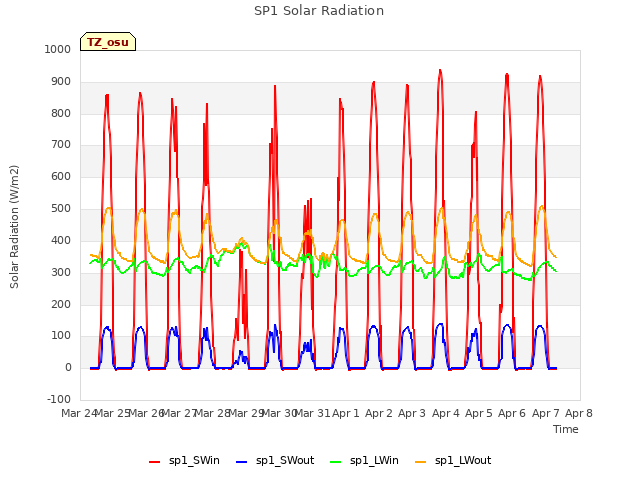
Task: Click the green sp1_LWin legend swatch
Action: coord(336,462)
